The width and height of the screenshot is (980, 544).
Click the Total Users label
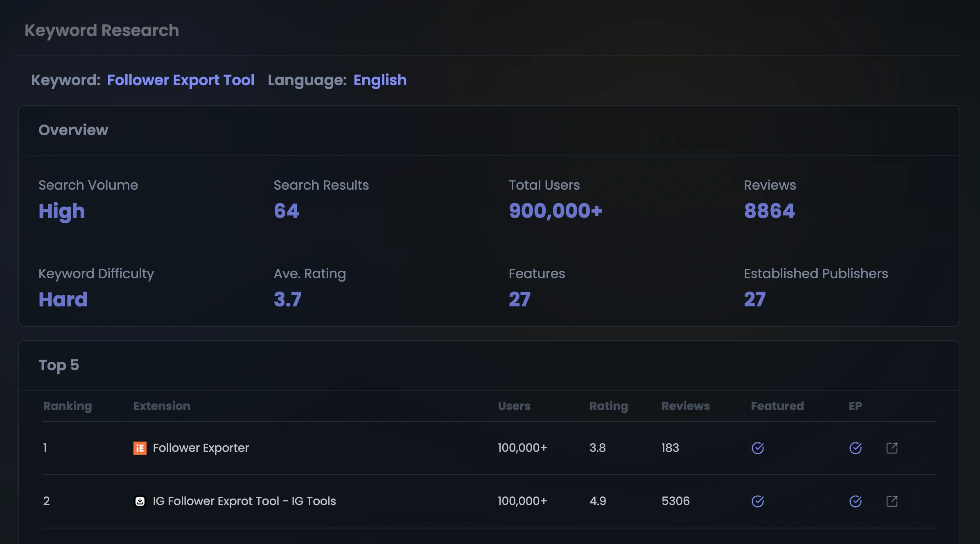tap(544, 185)
